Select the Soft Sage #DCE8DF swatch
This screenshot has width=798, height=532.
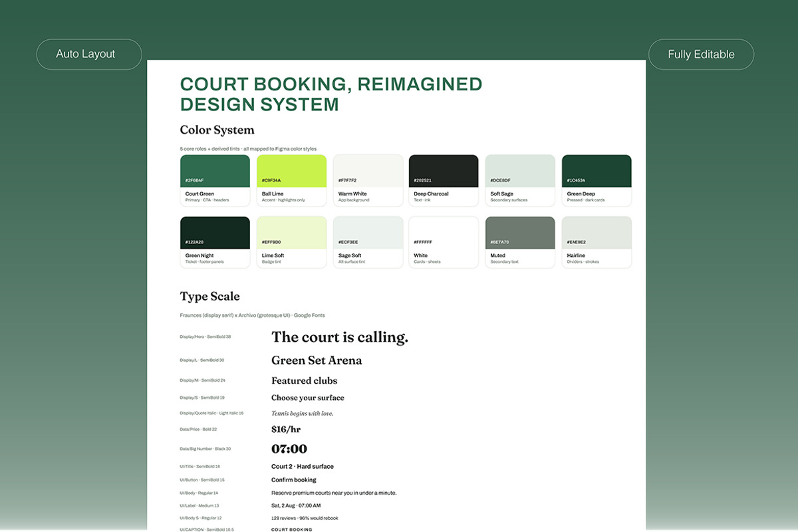[x=520, y=180]
